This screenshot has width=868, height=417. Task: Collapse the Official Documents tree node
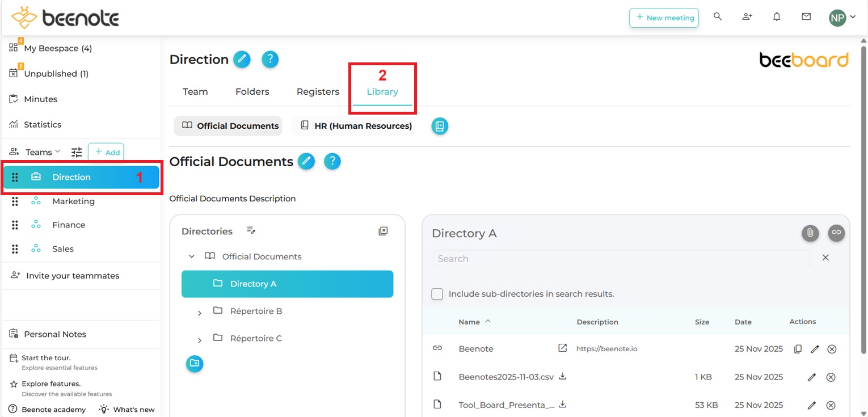pyautogui.click(x=192, y=256)
